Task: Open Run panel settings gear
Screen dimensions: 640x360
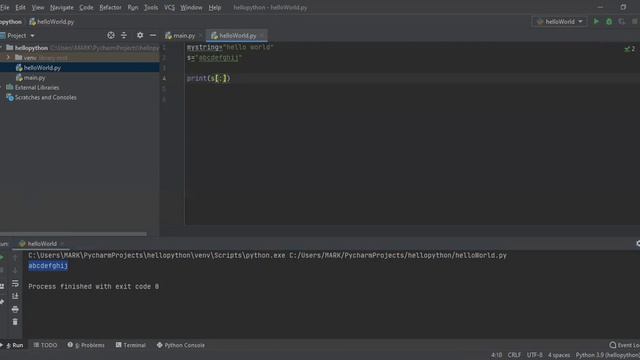Action: point(638,243)
